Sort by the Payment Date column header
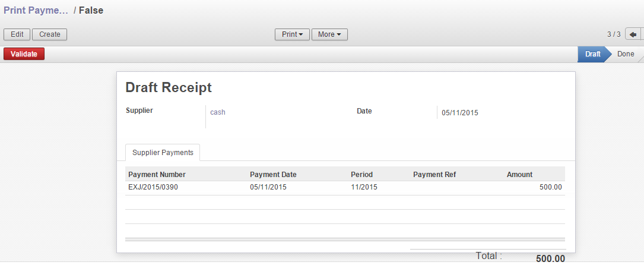644x265 pixels. tap(273, 175)
